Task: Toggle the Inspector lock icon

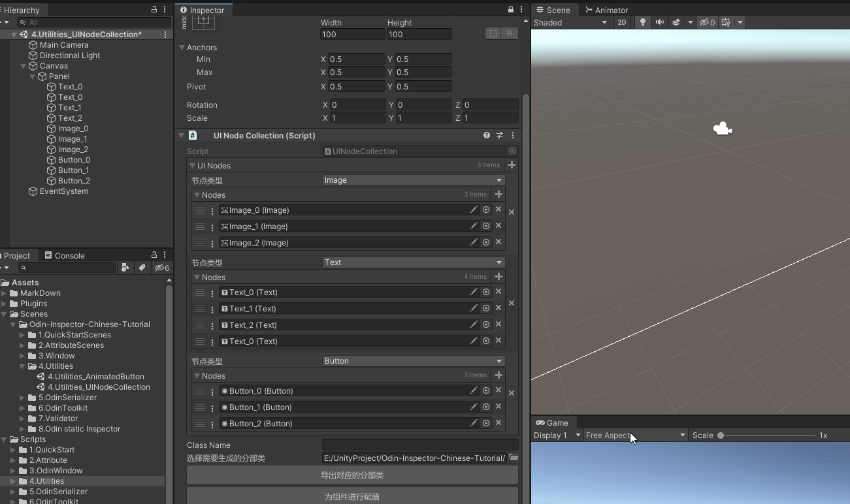Action: (x=511, y=10)
